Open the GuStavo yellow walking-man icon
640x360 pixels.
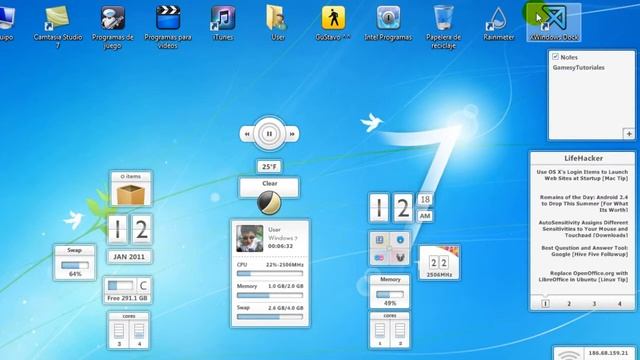[x=333, y=18]
